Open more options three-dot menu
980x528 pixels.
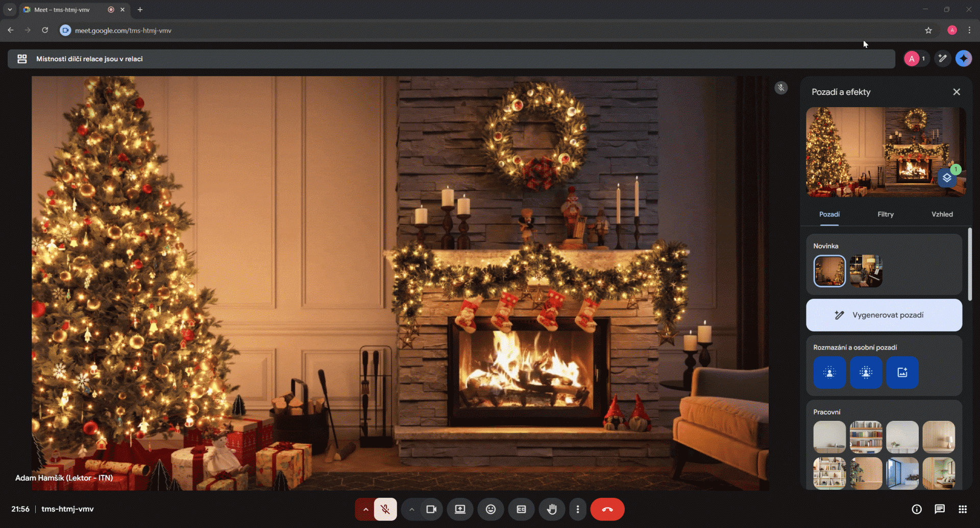click(578, 509)
